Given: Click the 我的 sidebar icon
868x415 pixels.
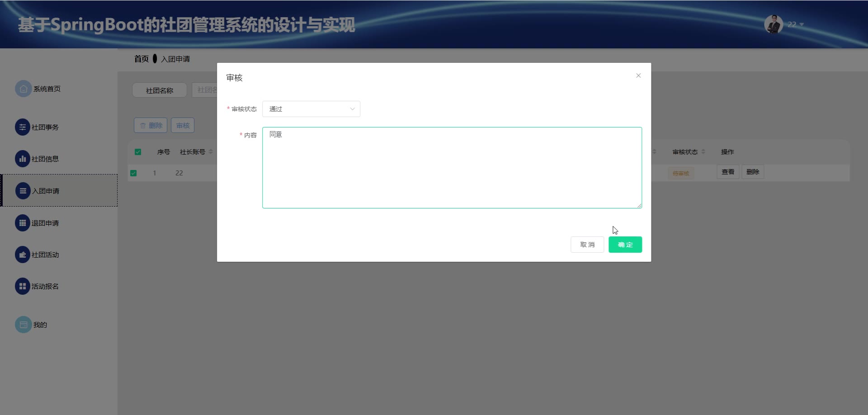Looking at the screenshot, I should tap(24, 325).
